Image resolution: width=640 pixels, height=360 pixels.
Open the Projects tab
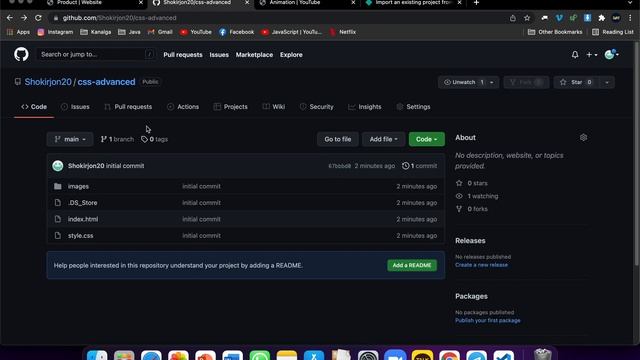pyautogui.click(x=231, y=107)
